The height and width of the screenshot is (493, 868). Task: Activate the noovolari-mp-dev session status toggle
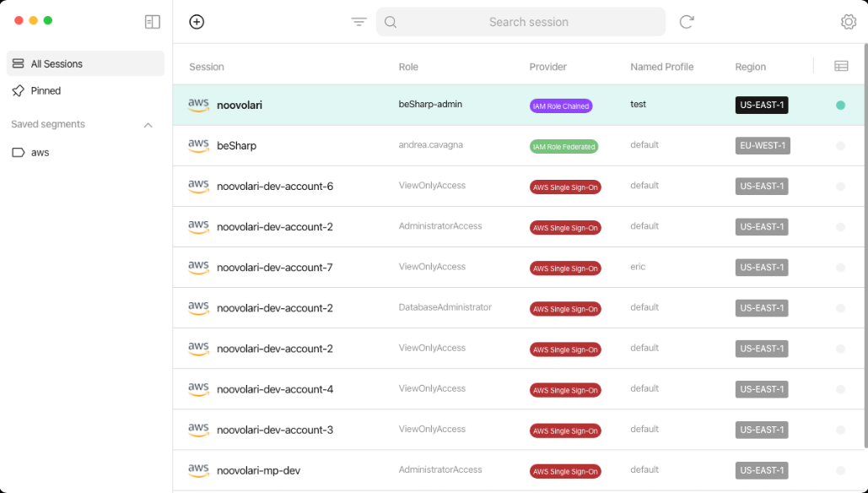tap(839, 470)
